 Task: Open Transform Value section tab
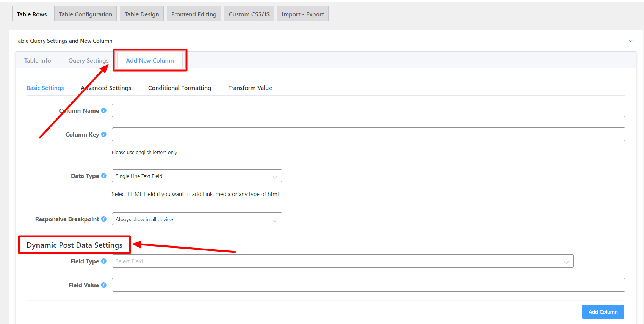[x=250, y=88]
